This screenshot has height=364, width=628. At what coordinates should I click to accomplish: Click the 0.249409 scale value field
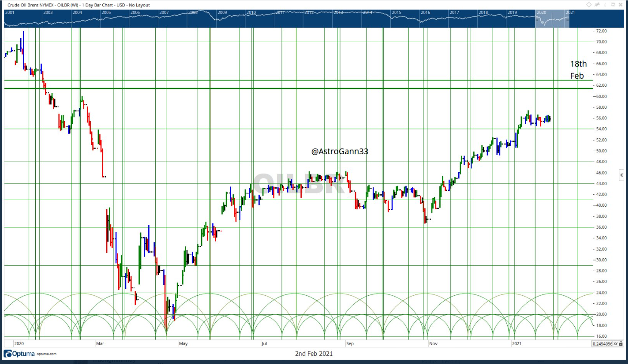point(602,344)
